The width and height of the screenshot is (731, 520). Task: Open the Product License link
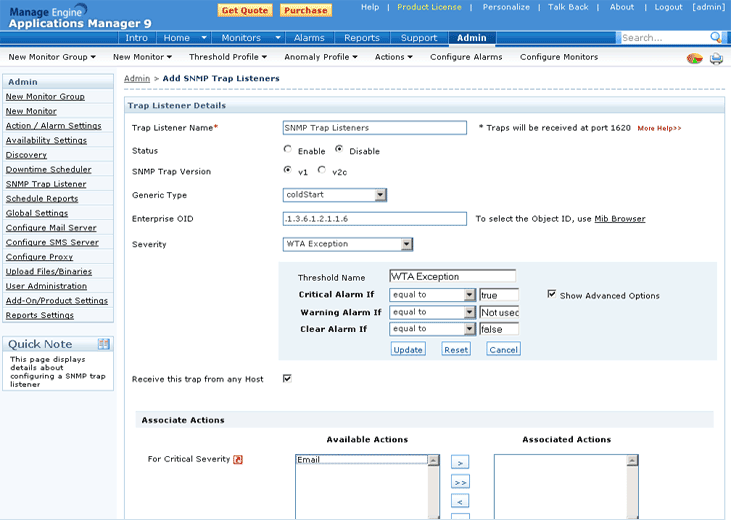[429, 7]
